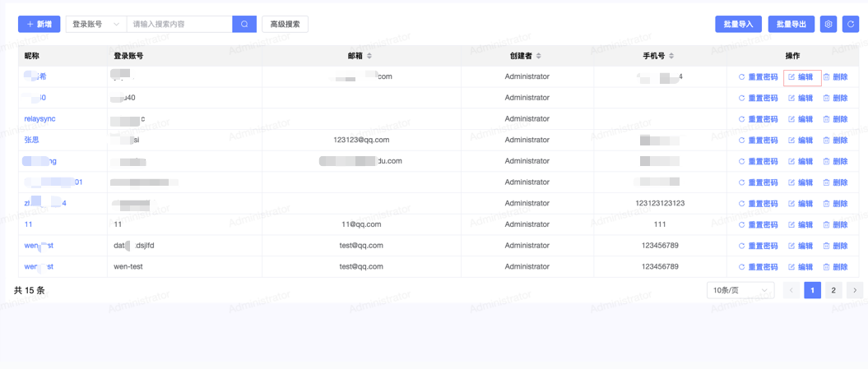The image size is (868, 369).
Task: Click the 11@qq.com email cell
Action: tap(361, 224)
